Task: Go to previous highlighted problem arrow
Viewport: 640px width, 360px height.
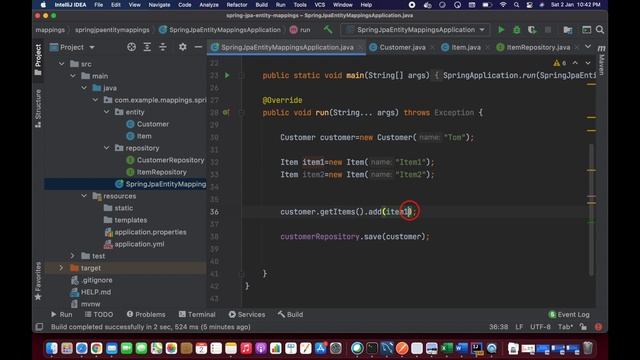Action: pos(575,63)
